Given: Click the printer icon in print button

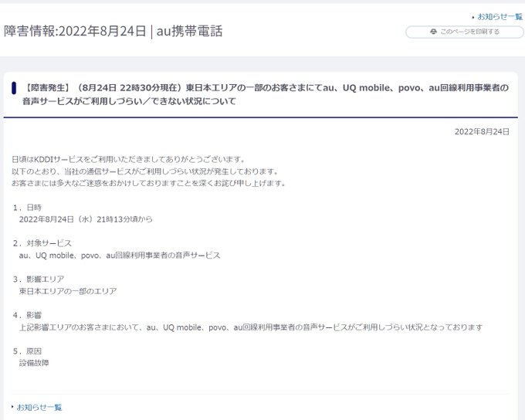Looking at the screenshot, I should tap(434, 32).
